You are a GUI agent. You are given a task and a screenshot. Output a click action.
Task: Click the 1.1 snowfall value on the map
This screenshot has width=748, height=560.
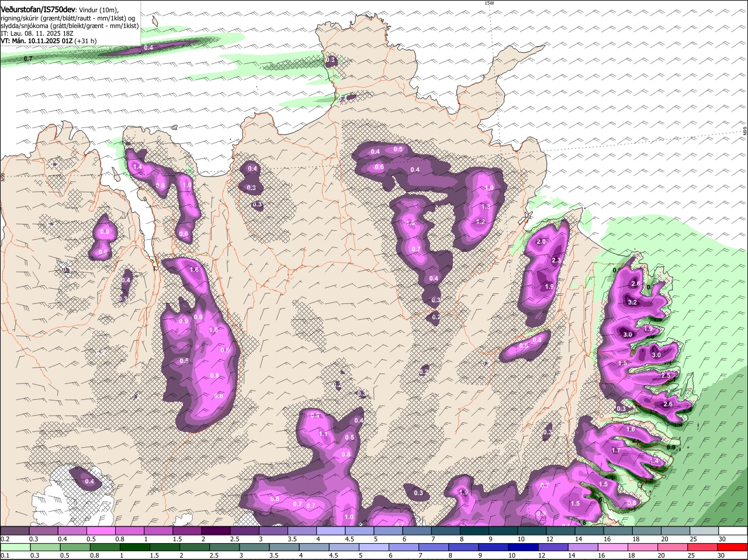pyautogui.click(x=323, y=434)
